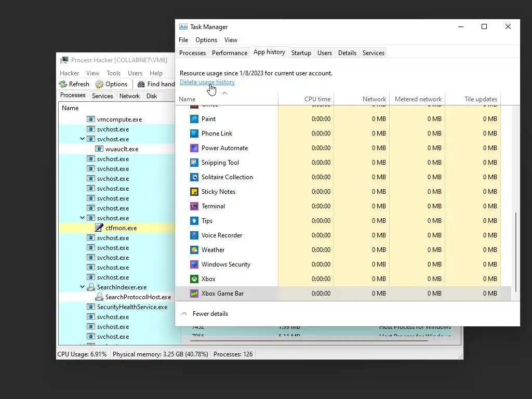Screen dimensions: 532x399
Task: Click the Refresh icon in Process Hacker
Action: click(x=63, y=84)
